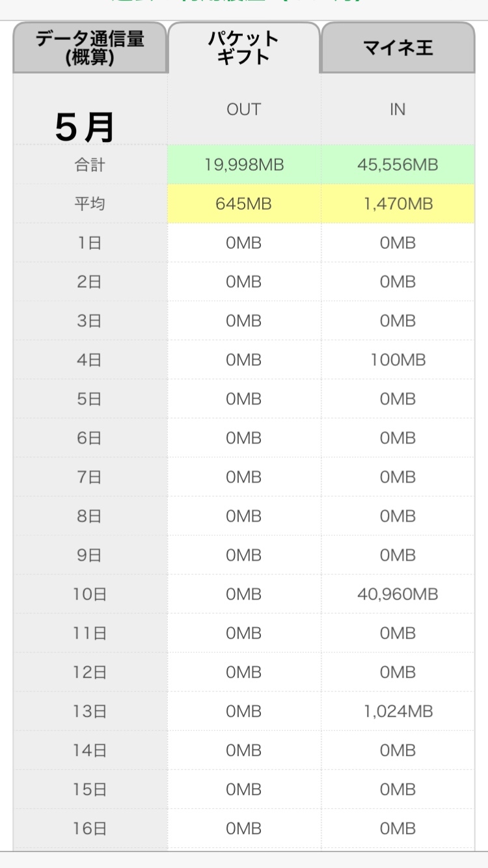Image resolution: width=488 pixels, height=868 pixels.
Task: Click the 4日 row label
Action: point(90,359)
